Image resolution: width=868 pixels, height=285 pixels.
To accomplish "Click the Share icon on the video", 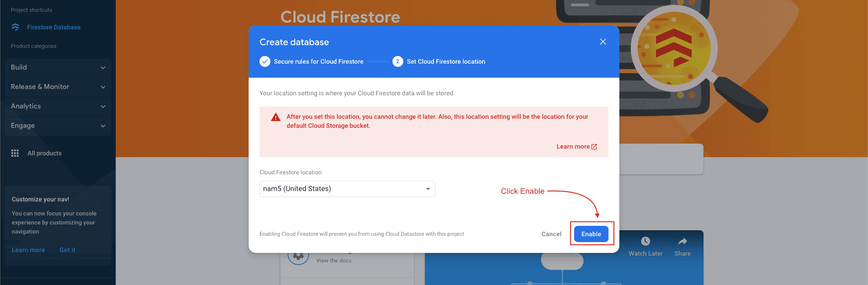I will click(x=682, y=241).
